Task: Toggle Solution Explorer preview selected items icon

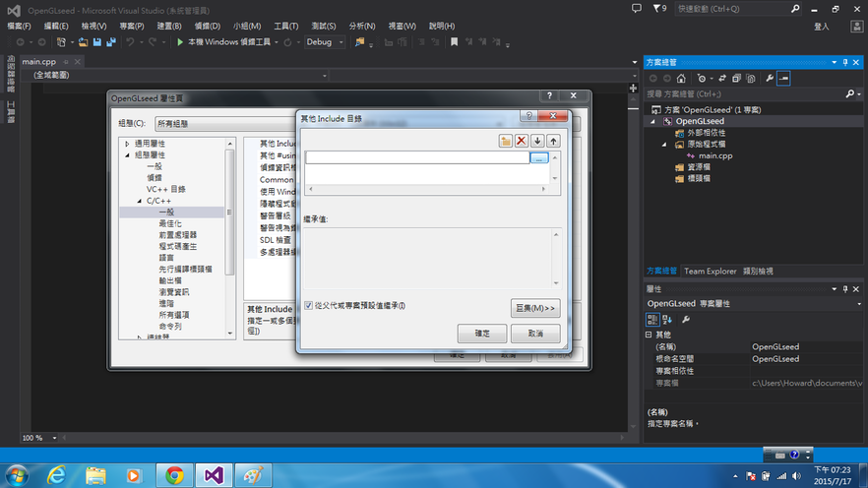Action: (x=783, y=79)
